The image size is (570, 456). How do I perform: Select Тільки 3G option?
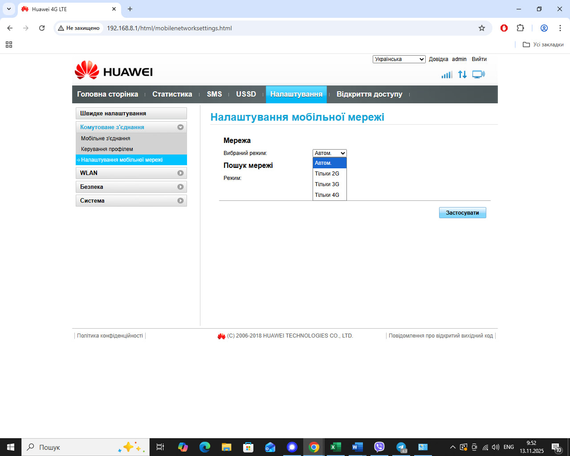[329, 184]
